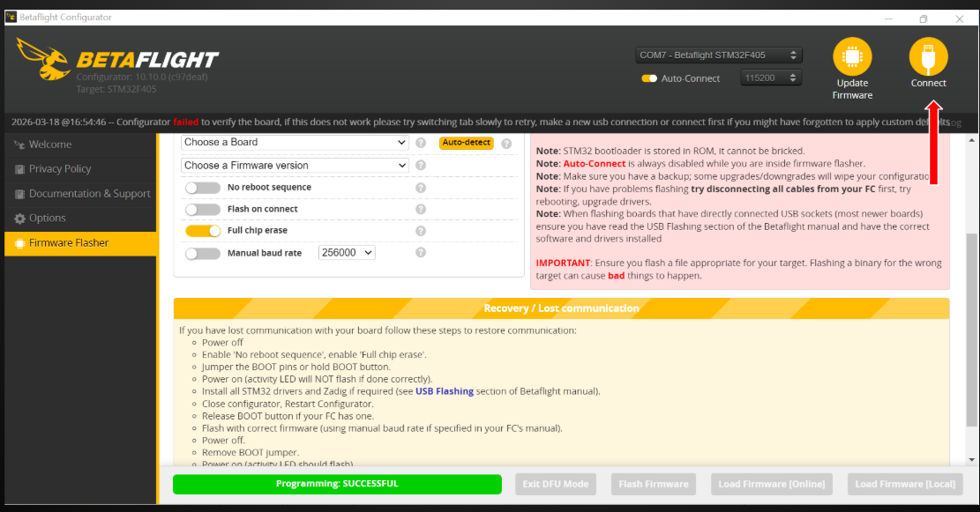Click help icon next to Choose a Board
980x512 pixels.
coord(421,143)
